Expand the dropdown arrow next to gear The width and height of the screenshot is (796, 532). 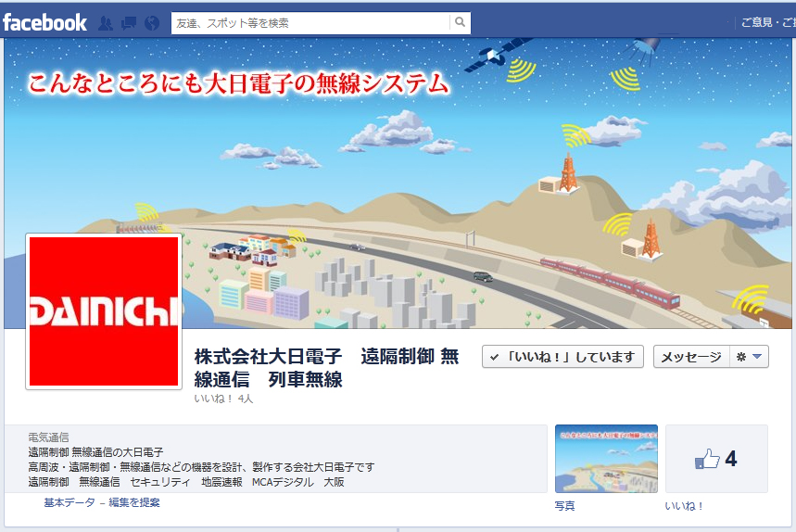tap(757, 357)
